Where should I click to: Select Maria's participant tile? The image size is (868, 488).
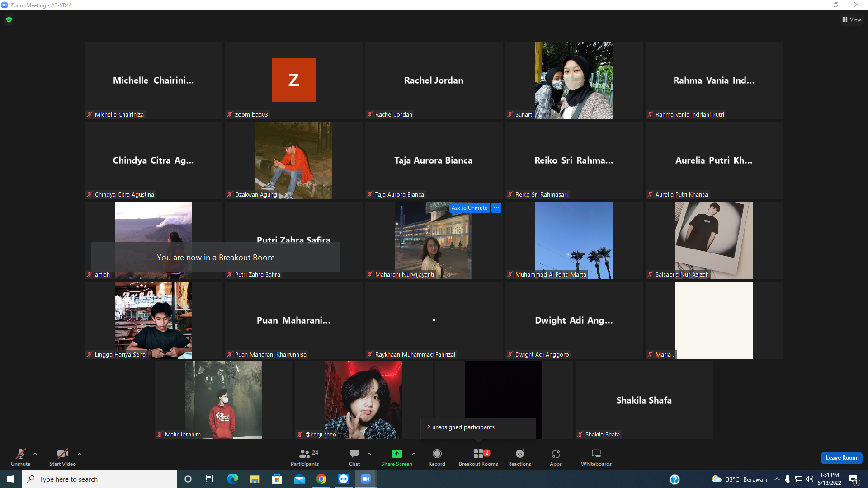click(x=714, y=320)
